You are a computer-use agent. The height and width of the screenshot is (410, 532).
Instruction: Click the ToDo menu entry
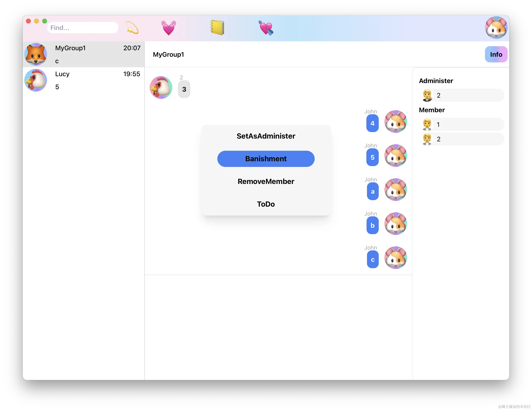(266, 204)
